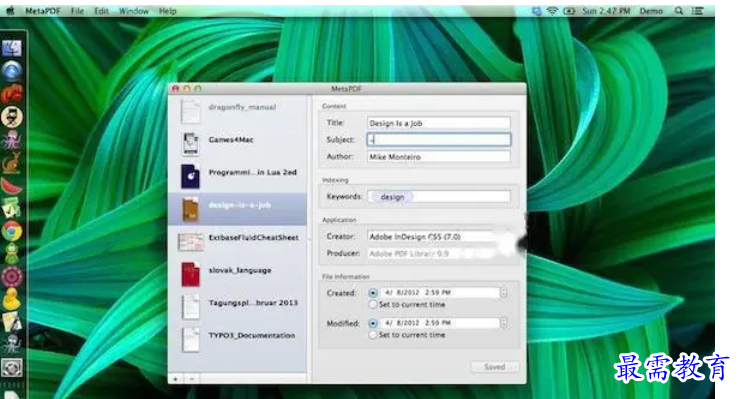Viewport: 738px width, 399px height.
Task: Select the fixed date radio for Created
Action: (x=373, y=293)
